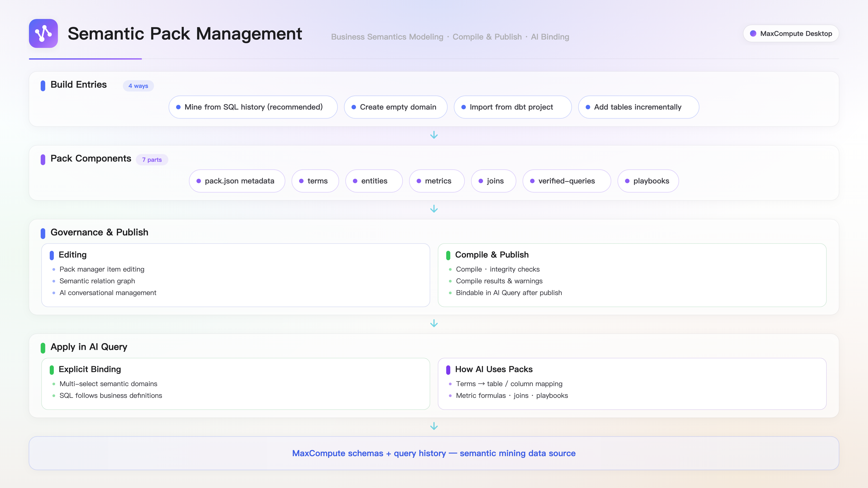
Task: Click Bindable in AI Query after publish
Action: point(509,293)
